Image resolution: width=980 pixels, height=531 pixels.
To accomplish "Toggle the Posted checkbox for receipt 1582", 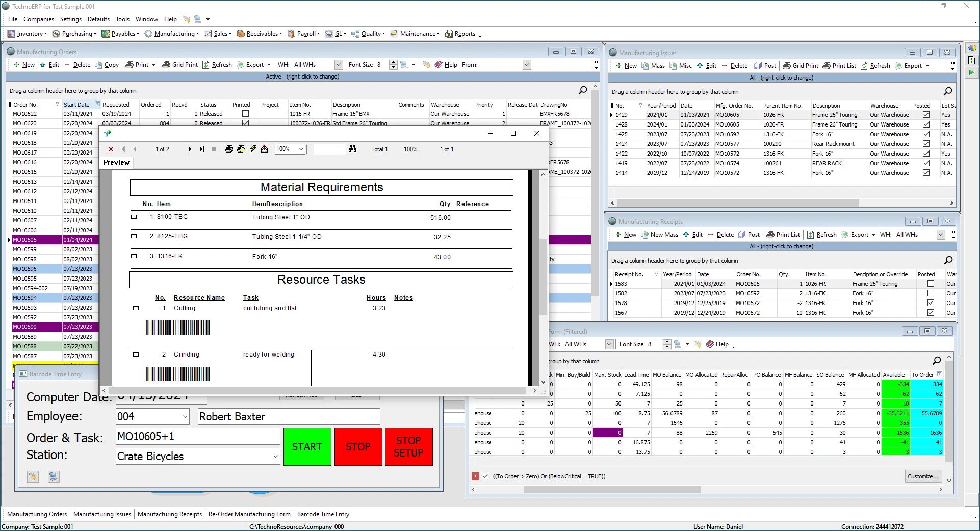I will (x=930, y=293).
